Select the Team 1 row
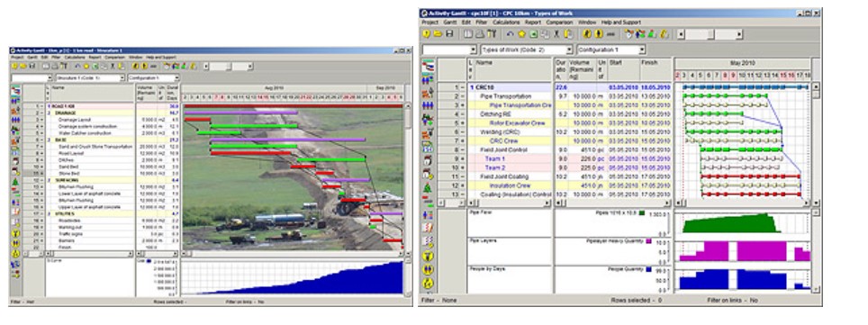The width and height of the screenshot is (868, 325). click(x=510, y=158)
